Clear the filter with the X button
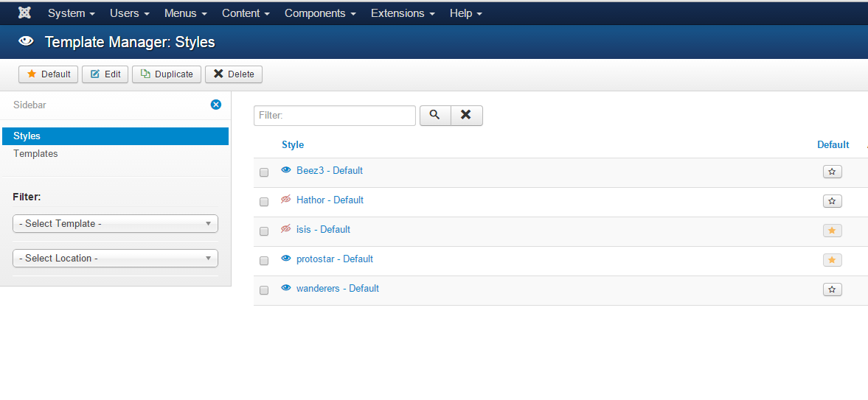The image size is (868, 400). [x=467, y=116]
